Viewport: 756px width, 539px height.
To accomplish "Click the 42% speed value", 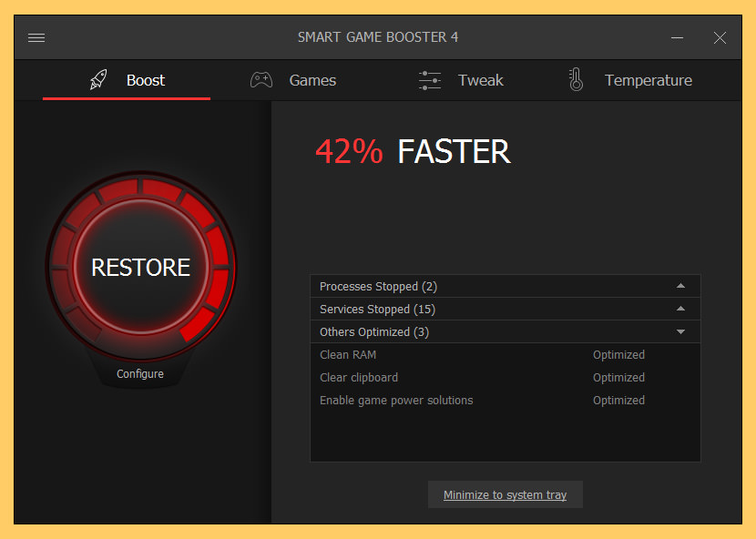I will 349,151.
